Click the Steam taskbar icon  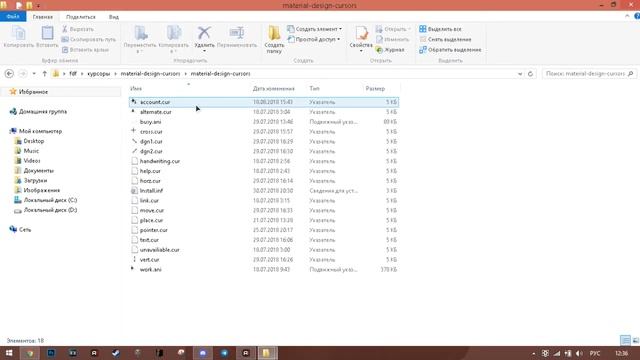pos(116,353)
